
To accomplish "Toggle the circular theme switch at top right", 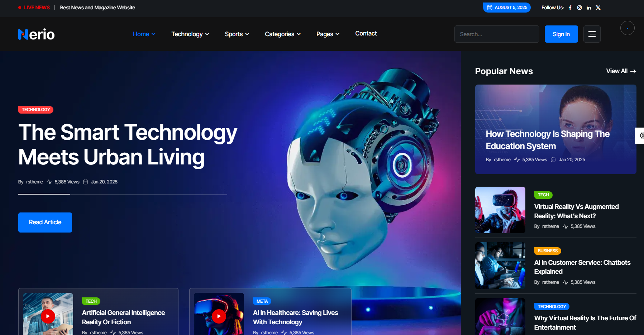I will pyautogui.click(x=627, y=28).
